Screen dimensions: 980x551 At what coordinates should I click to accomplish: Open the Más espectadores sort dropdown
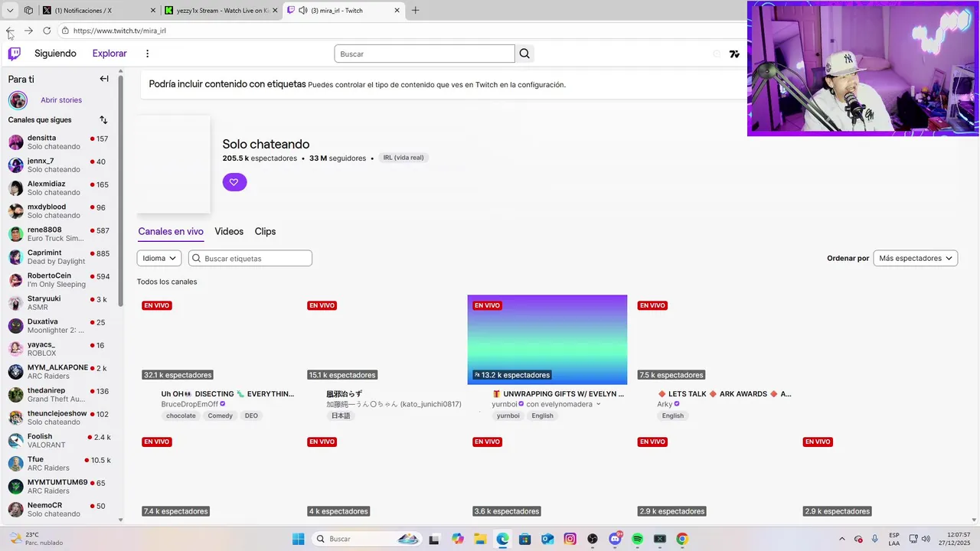(x=916, y=259)
